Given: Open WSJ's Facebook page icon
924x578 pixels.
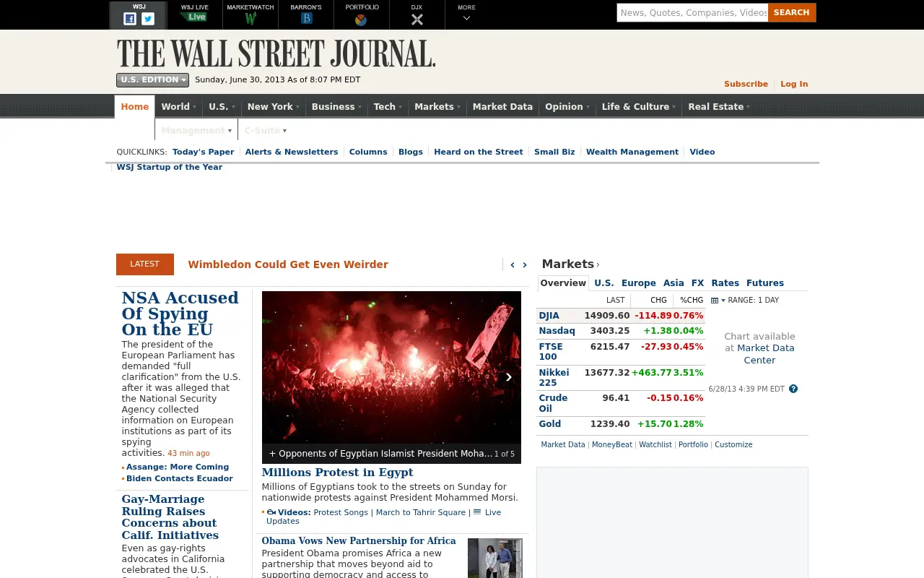Looking at the screenshot, I should (130, 19).
